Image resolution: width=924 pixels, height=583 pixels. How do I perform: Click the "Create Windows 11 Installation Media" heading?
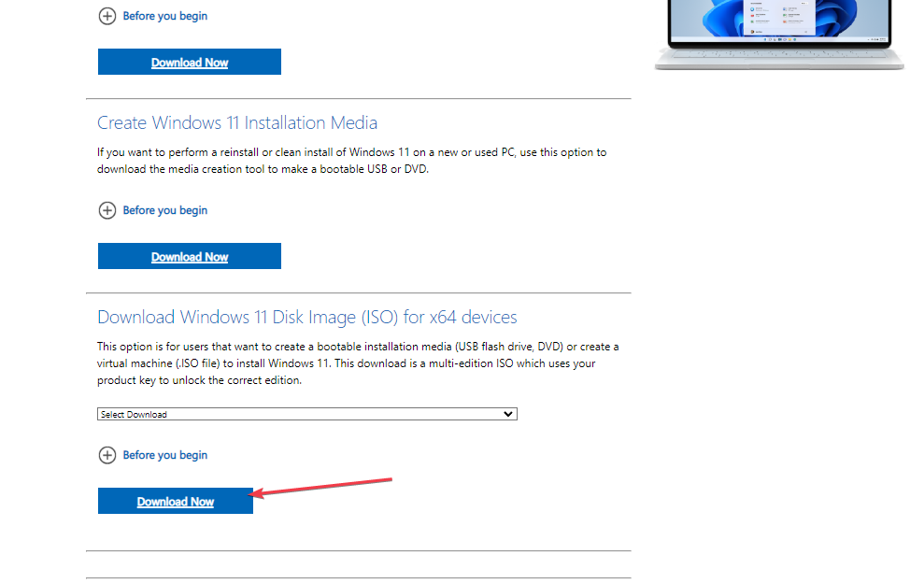237,122
